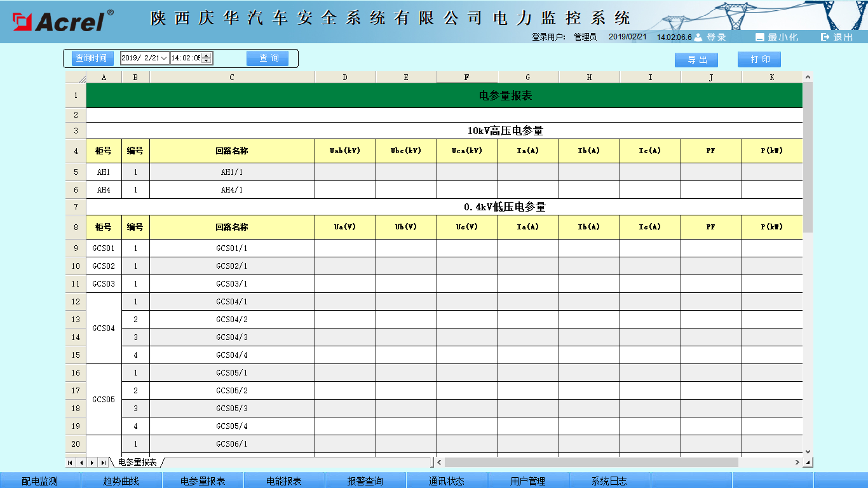Click the AH1/1 circuit name cell
This screenshot has height=488, width=868.
pos(232,172)
